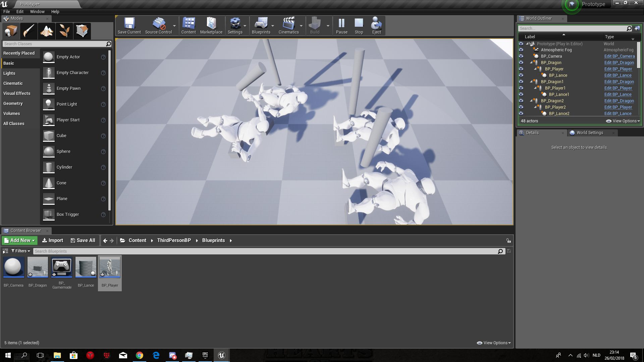Image resolution: width=644 pixels, height=362 pixels.
Task: Open Source Control dropdown arrow
Action: (174, 26)
